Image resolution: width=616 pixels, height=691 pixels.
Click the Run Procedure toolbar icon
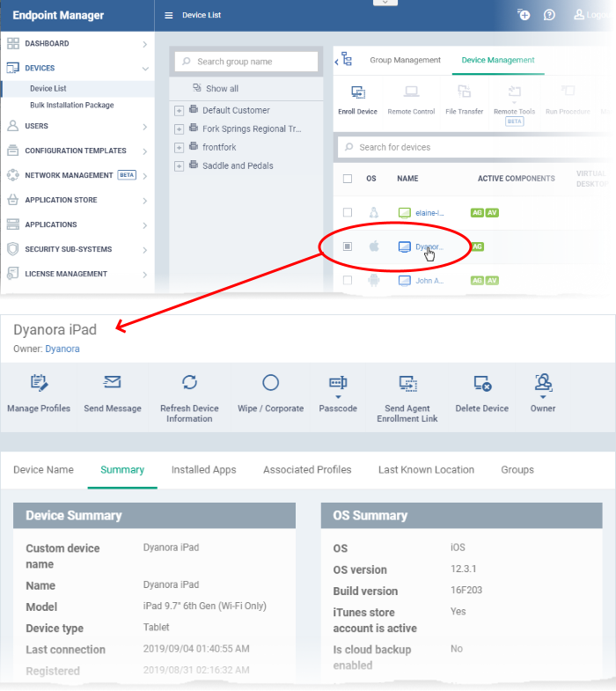(x=568, y=92)
